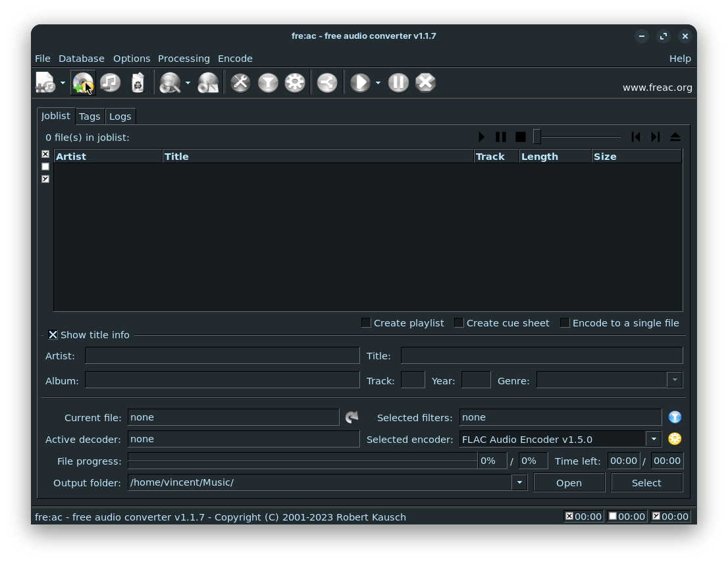The height and width of the screenshot is (562, 728).
Task: Open the Processing menu
Action: tap(184, 59)
